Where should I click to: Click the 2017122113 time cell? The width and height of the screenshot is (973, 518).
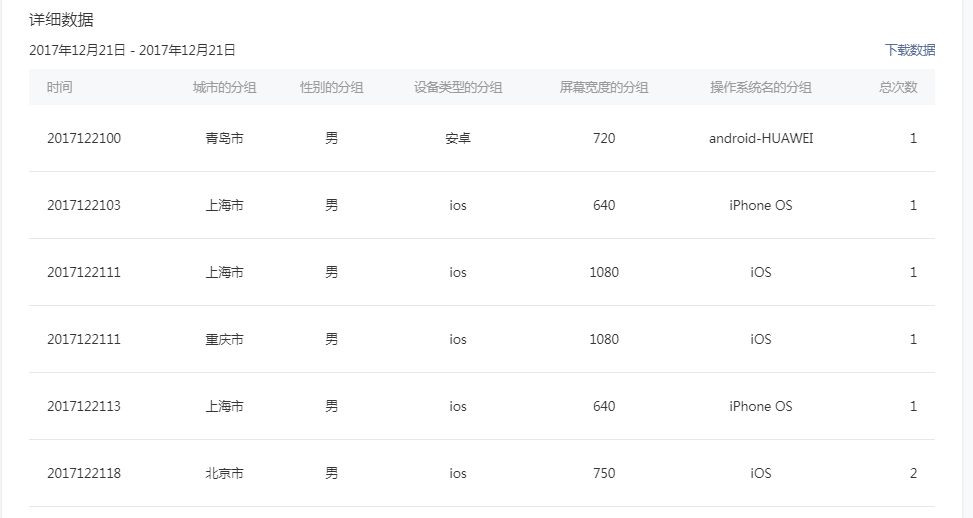(x=84, y=406)
